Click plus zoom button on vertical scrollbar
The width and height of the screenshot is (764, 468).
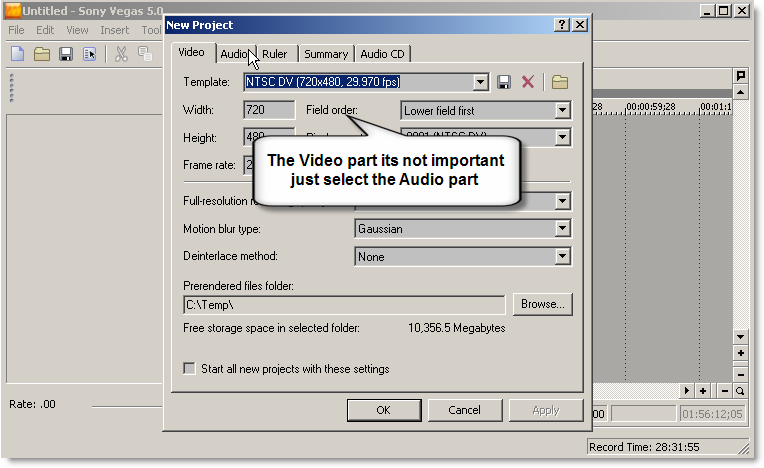(x=741, y=353)
